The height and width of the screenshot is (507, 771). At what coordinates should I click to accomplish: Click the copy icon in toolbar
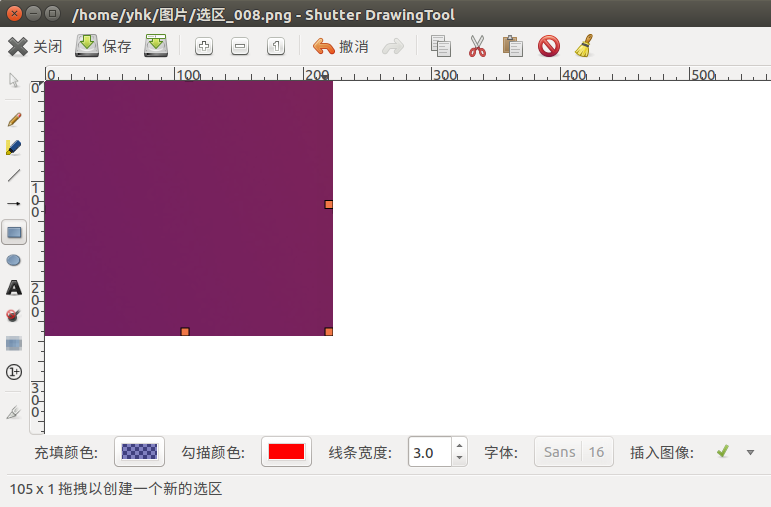[x=441, y=46]
